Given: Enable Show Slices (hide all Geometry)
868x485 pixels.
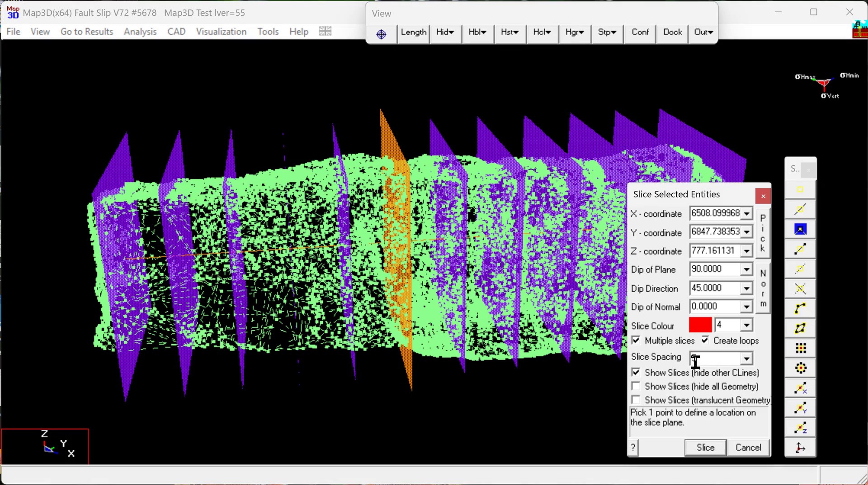Looking at the screenshot, I should [636, 386].
